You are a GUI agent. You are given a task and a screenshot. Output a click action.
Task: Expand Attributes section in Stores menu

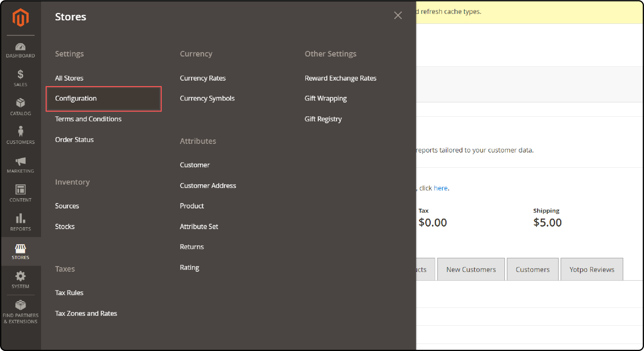point(197,140)
